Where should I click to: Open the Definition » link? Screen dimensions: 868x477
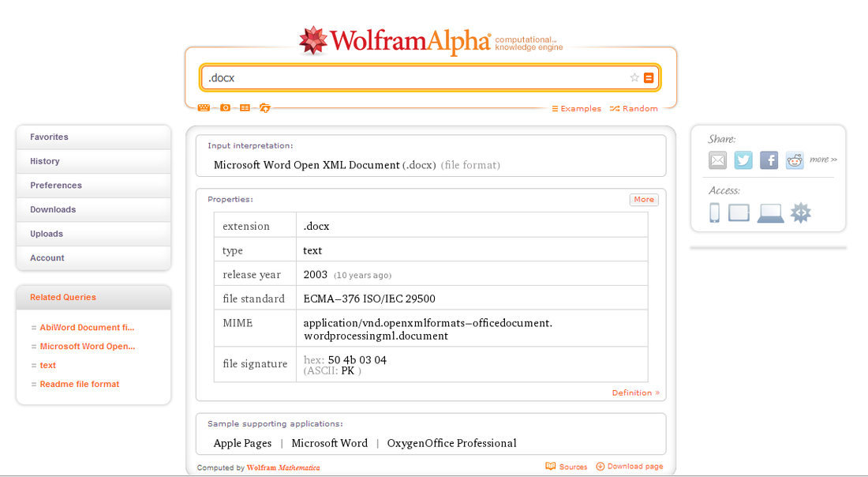point(635,392)
